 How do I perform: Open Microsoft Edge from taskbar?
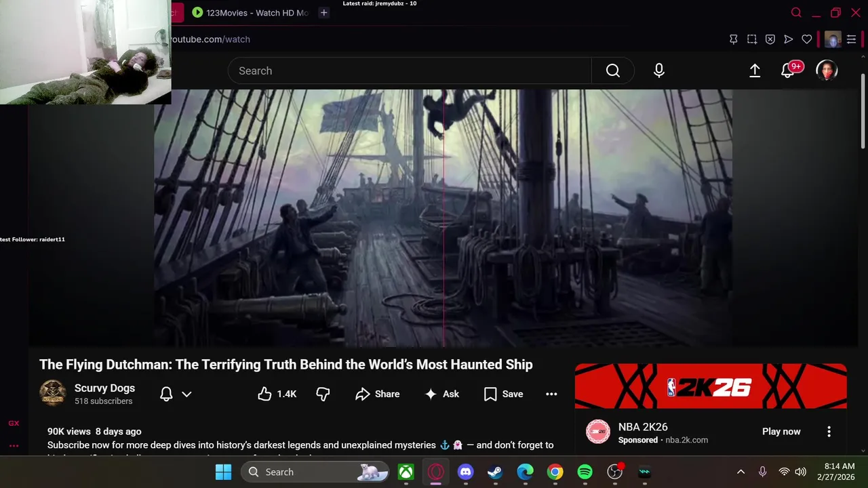point(525,472)
